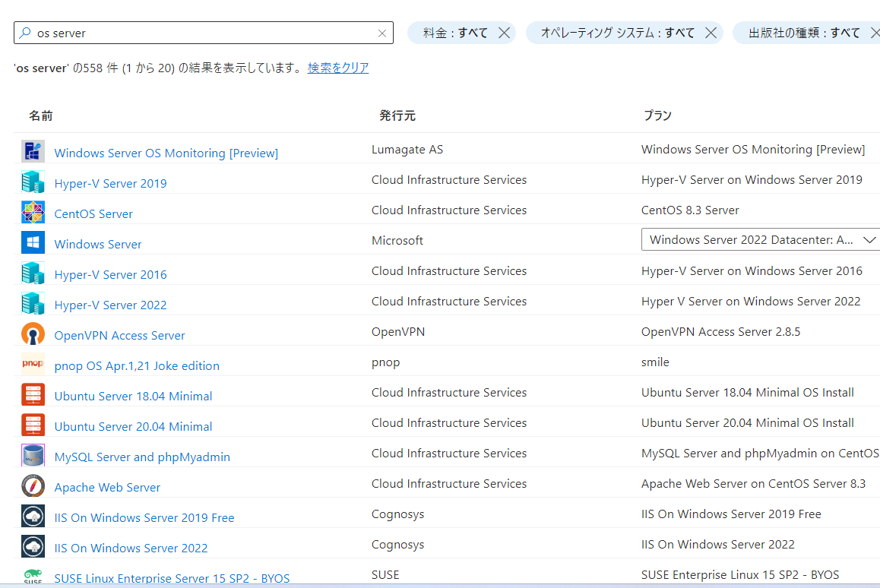Viewport: 880px width, 588px height.
Task: Click the pnop OS logo icon
Action: (33, 364)
